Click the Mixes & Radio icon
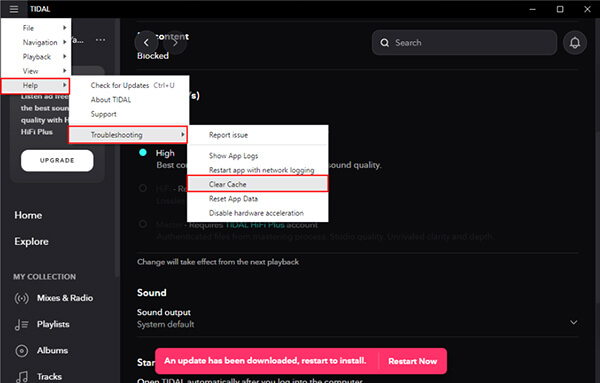 (21, 298)
